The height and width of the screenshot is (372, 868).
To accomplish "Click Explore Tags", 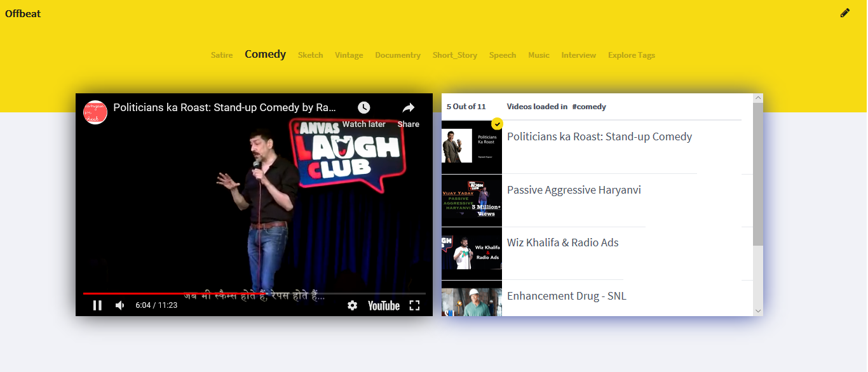I will click(x=632, y=55).
